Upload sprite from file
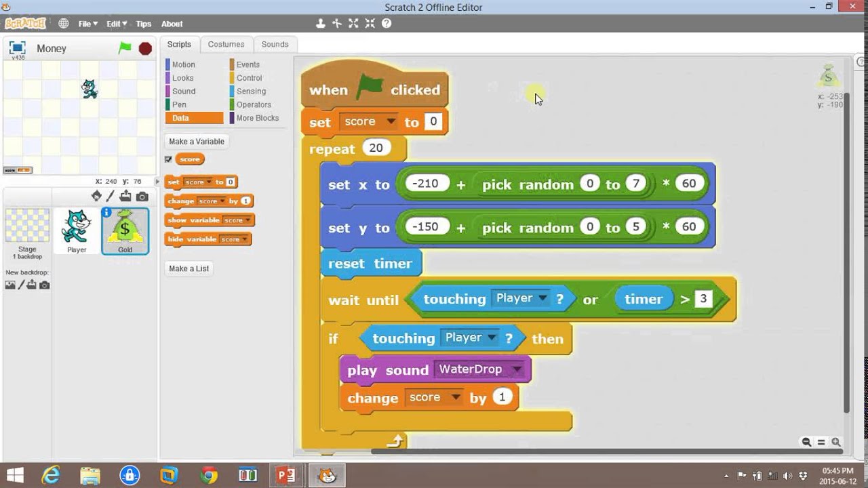This screenshot has height=488, width=868. (x=125, y=196)
